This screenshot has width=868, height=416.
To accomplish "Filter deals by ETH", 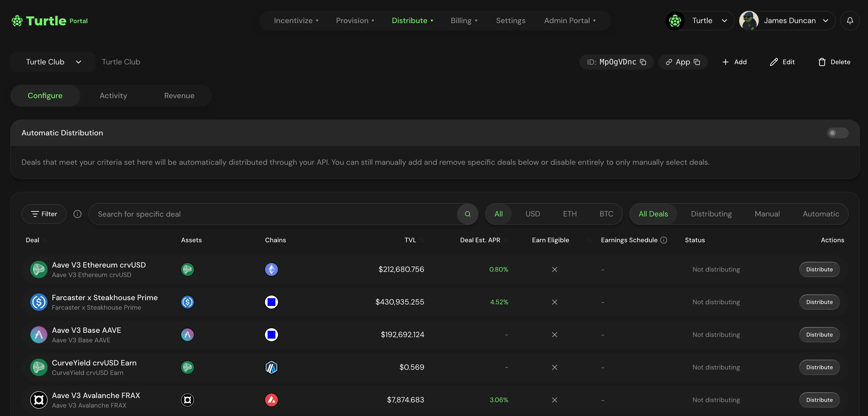I will 570,214.
